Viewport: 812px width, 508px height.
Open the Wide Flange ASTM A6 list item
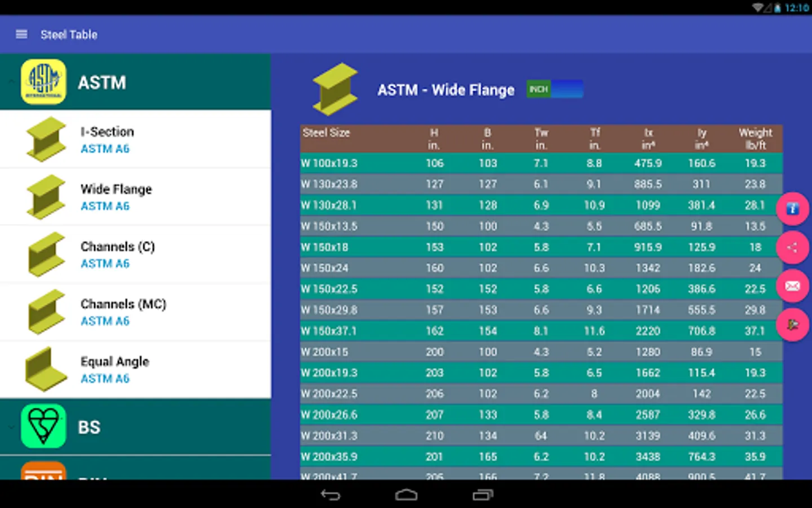(x=135, y=197)
